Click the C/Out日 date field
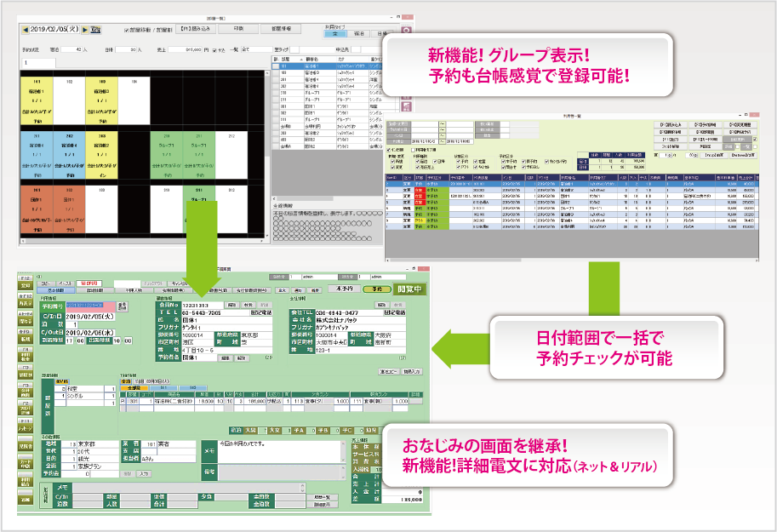 (x=89, y=333)
